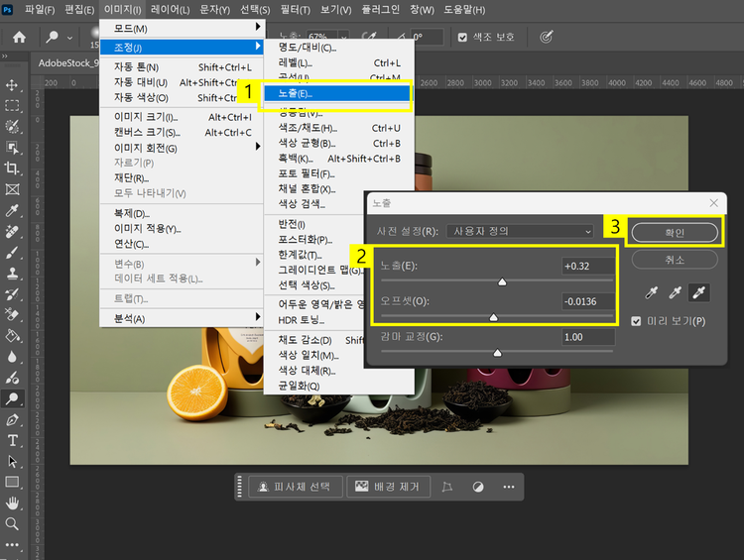Toggle the 미리 보기 preview checkbox
Image resolution: width=744 pixels, height=560 pixels.
click(x=638, y=321)
